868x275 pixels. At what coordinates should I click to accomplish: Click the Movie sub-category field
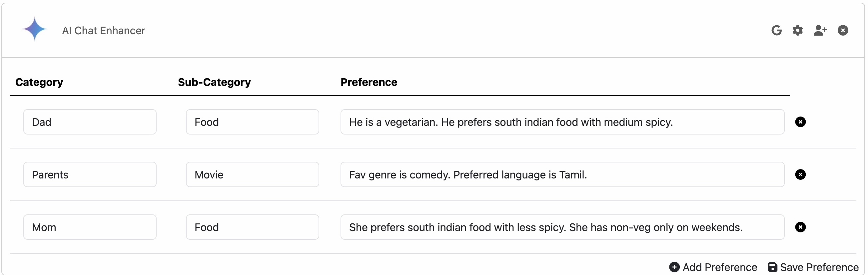[x=252, y=174]
